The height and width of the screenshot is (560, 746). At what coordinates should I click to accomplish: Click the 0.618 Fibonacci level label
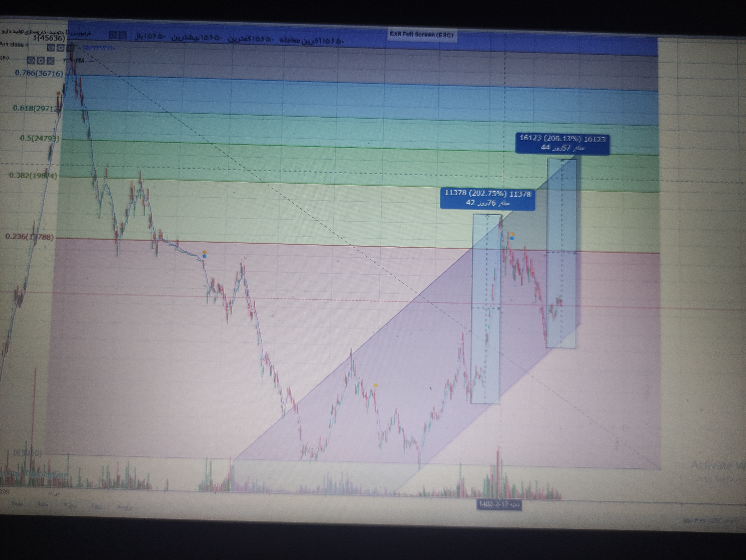[x=37, y=108]
